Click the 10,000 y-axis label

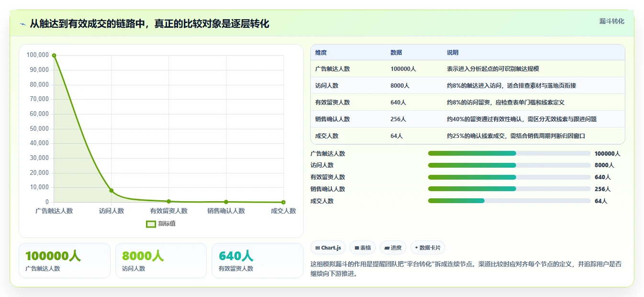coord(39,187)
